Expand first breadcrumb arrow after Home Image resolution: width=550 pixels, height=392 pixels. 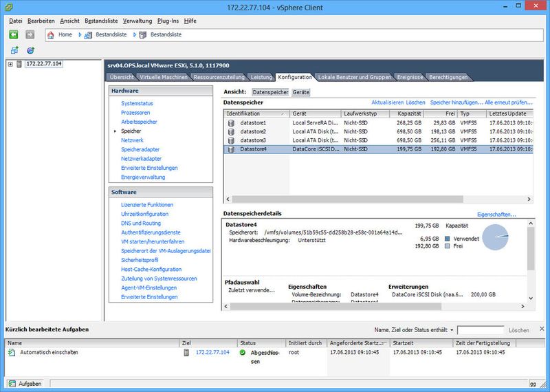coord(80,35)
